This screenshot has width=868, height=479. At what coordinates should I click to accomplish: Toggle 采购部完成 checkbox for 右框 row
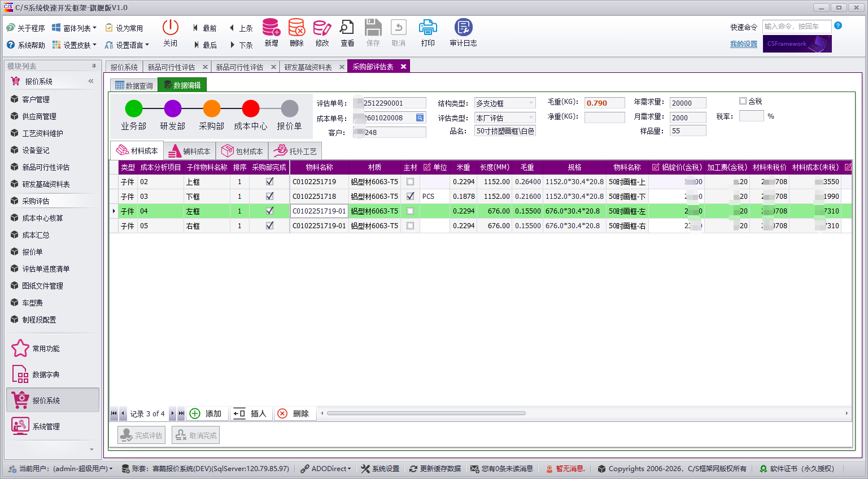point(269,226)
